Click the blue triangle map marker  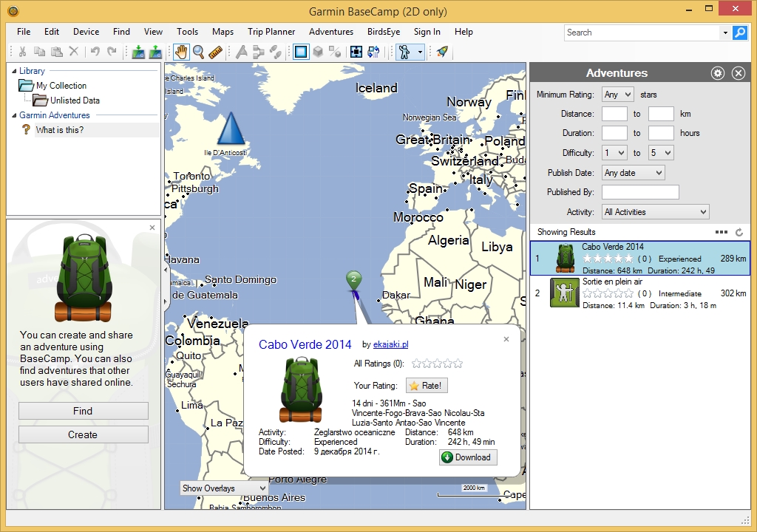click(x=231, y=129)
